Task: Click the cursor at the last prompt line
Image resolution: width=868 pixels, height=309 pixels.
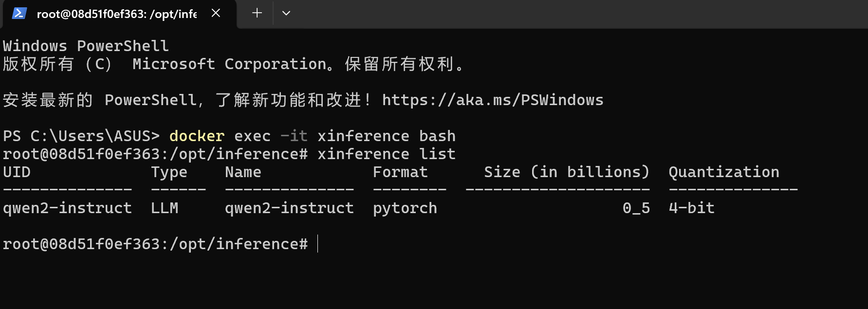Action: 317,244
